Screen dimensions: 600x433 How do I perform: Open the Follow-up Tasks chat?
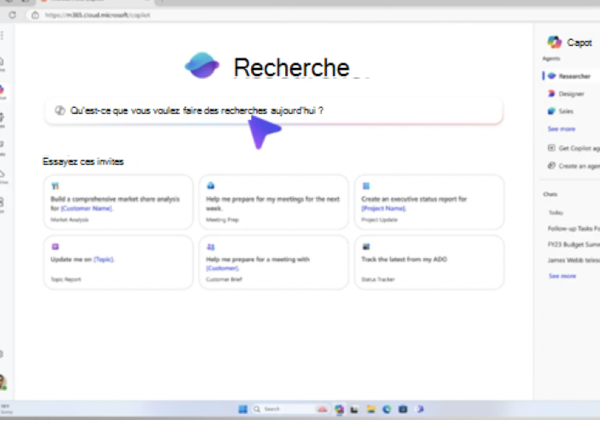coord(574,228)
